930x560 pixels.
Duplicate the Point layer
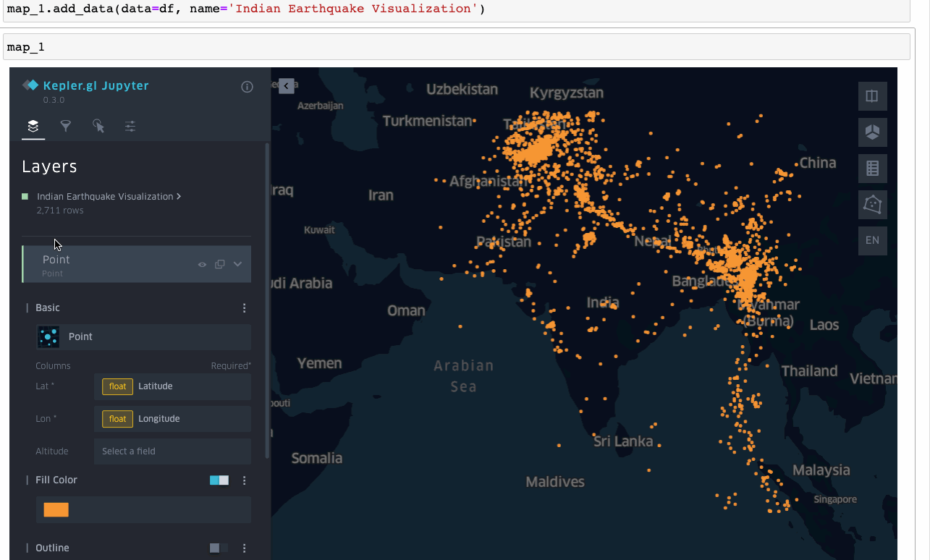click(x=220, y=264)
